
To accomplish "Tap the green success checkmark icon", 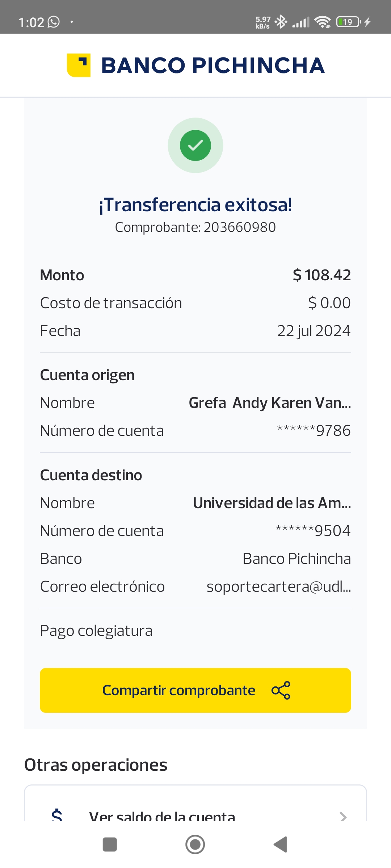I will 195,145.
